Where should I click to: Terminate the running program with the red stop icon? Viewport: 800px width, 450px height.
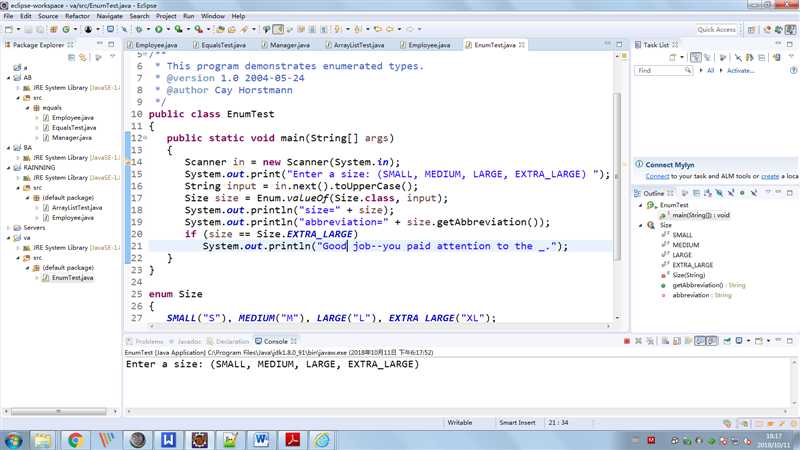(627, 341)
